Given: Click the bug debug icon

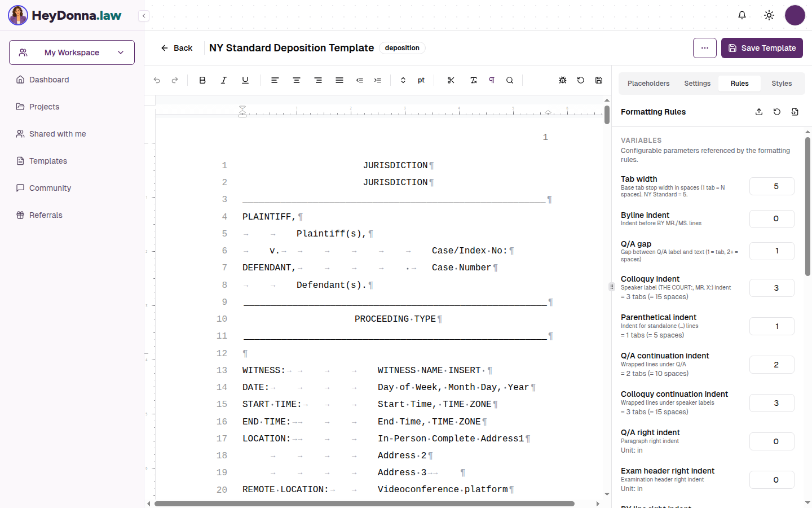Looking at the screenshot, I should [x=563, y=80].
